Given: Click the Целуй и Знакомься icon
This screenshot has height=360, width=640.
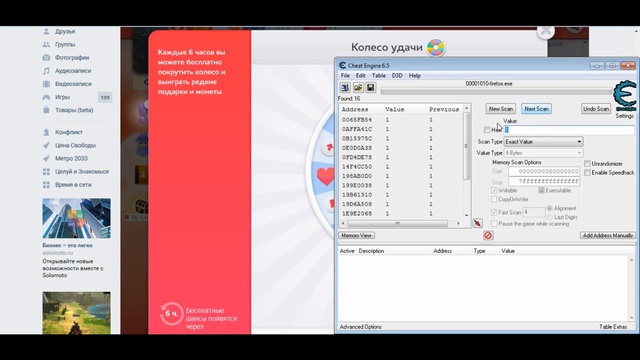Looking at the screenshot, I should (47, 171).
